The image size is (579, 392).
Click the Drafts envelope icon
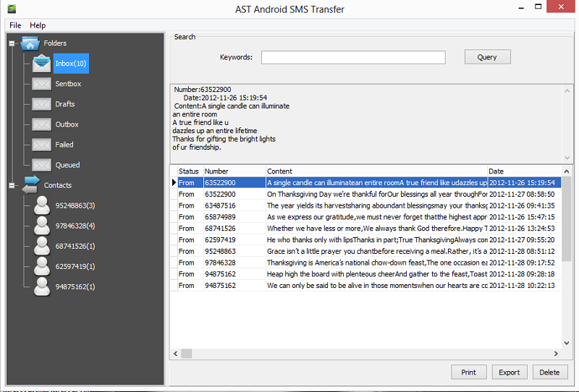coord(41,104)
